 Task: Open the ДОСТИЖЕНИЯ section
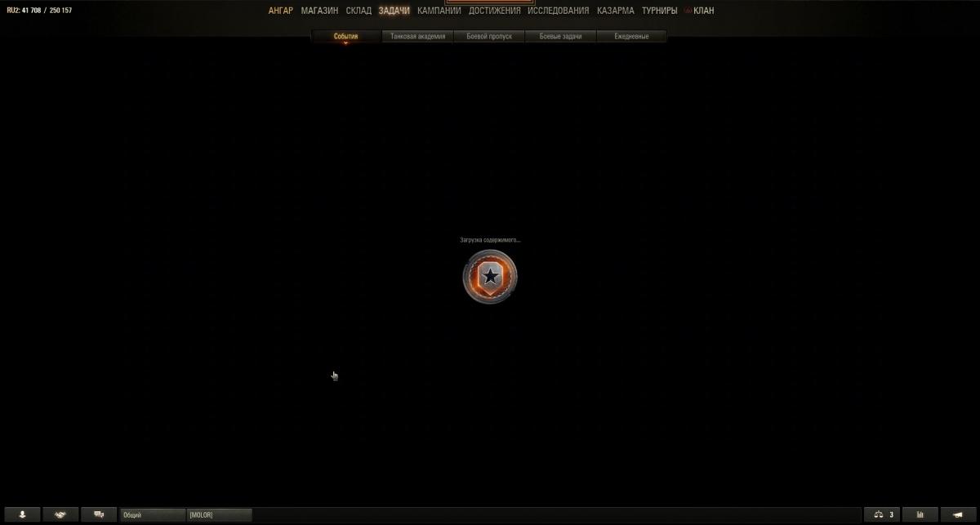495,11
